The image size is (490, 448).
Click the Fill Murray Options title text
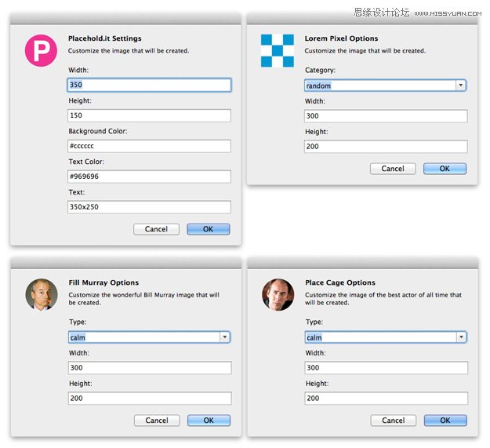[103, 282]
